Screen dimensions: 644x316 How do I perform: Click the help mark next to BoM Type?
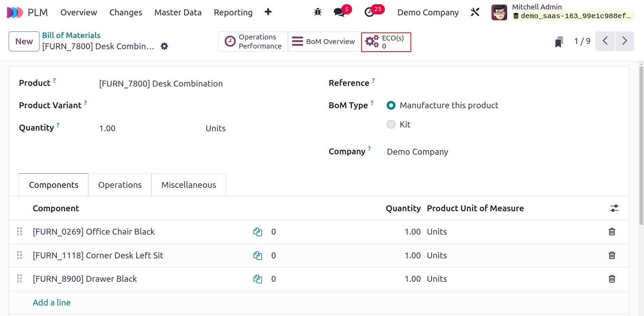372,103
